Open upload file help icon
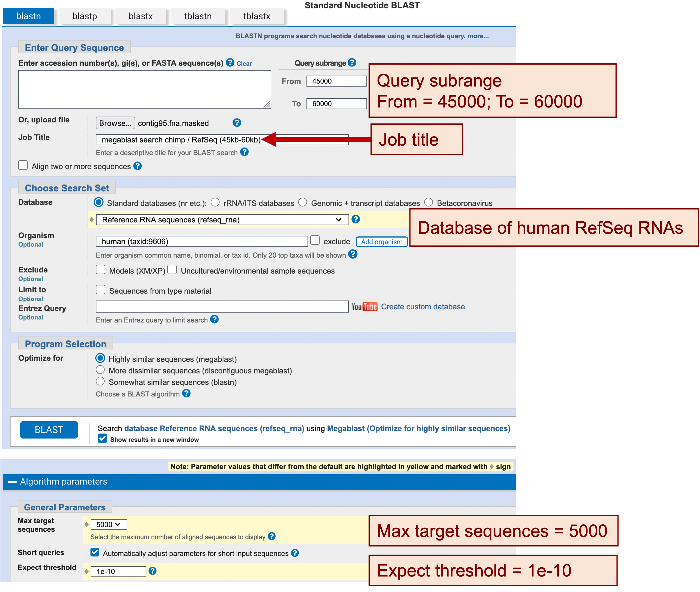The image size is (700, 592). pyautogui.click(x=237, y=122)
